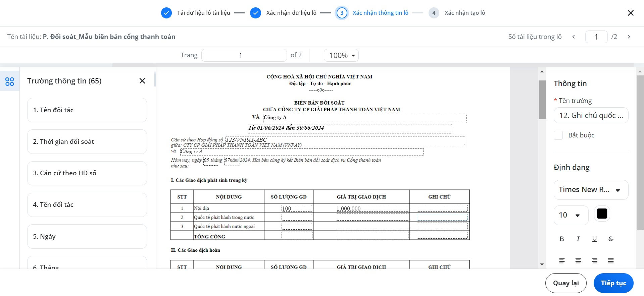The height and width of the screenshot is (296, 644).
Task: Click the document vertical scrollbar thumb
Action: tap(542, 100)
